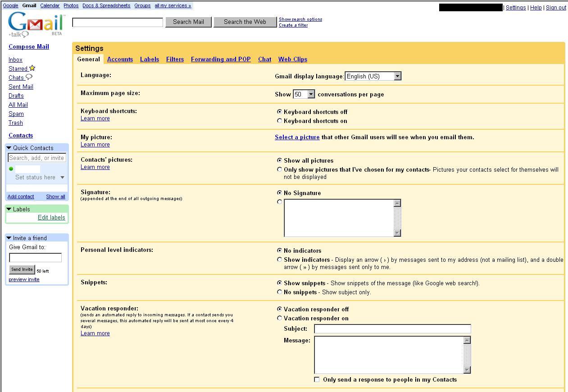Click the signature box scroll down arrow
This screenshot has width=568, height=392.
tap(397, 233)
